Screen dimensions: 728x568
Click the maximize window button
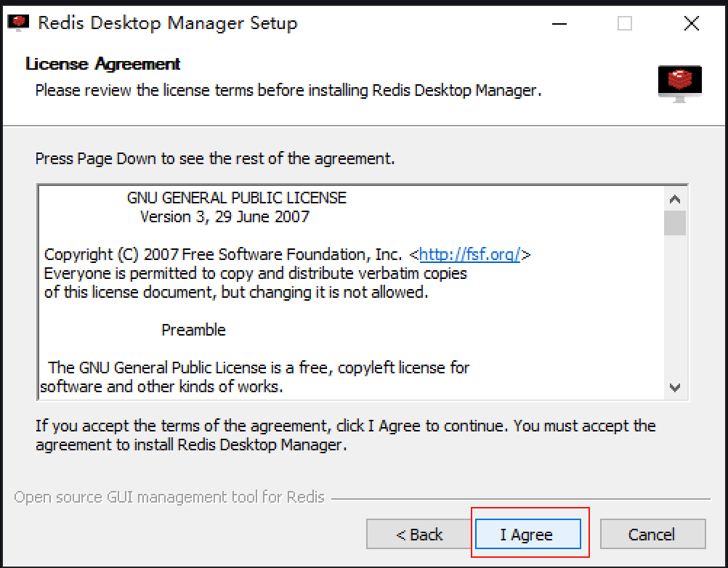(x=625, y=23)
